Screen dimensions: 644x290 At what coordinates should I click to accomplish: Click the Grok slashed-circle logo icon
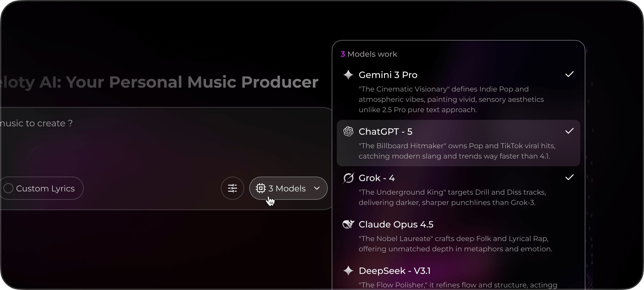tap(348, 178)
